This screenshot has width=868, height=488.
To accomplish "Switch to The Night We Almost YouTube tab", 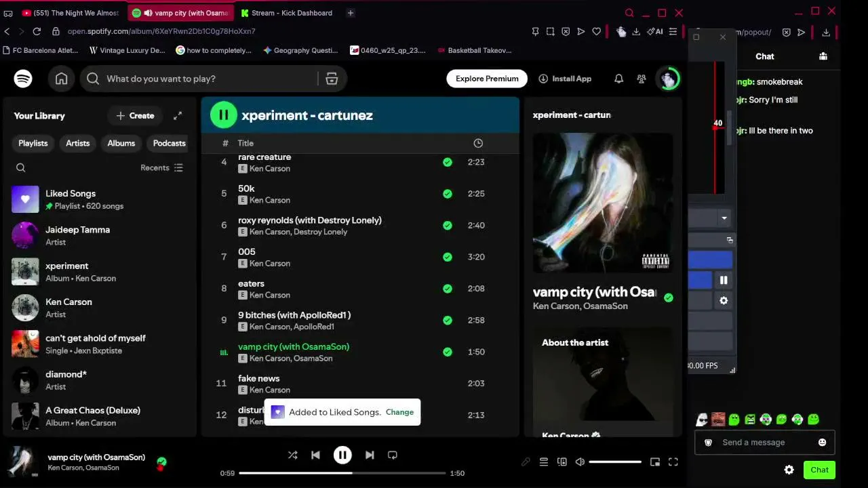I will [x=72, y=13].
